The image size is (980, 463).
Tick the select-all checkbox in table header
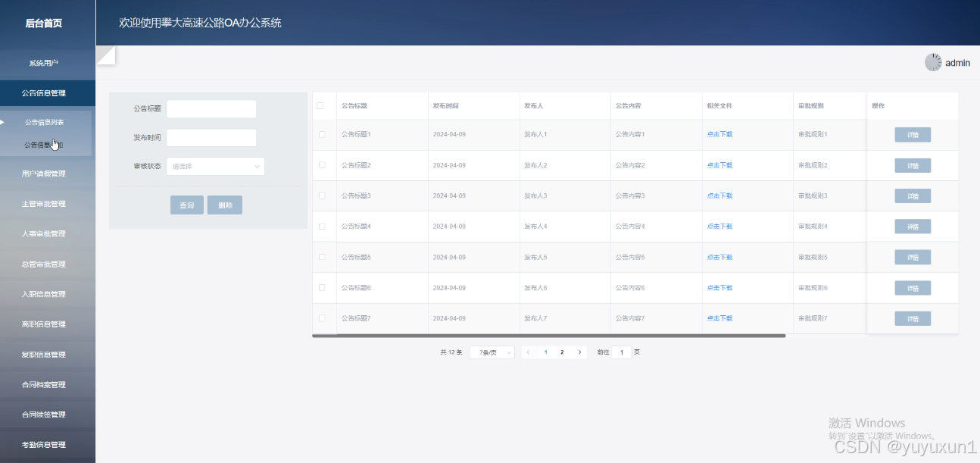[x=320, y=106]
